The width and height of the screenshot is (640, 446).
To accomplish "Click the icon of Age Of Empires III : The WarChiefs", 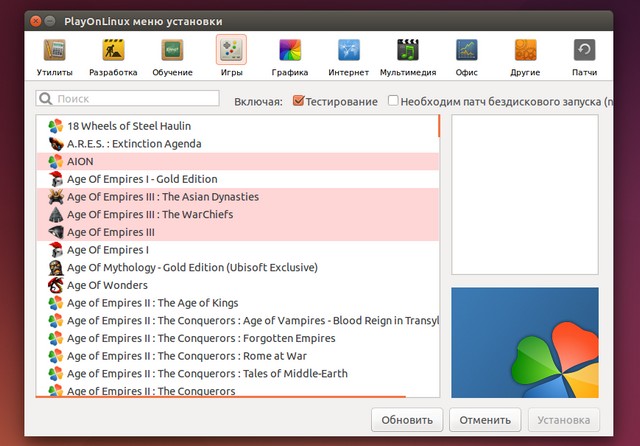I will tap(56, 215).
